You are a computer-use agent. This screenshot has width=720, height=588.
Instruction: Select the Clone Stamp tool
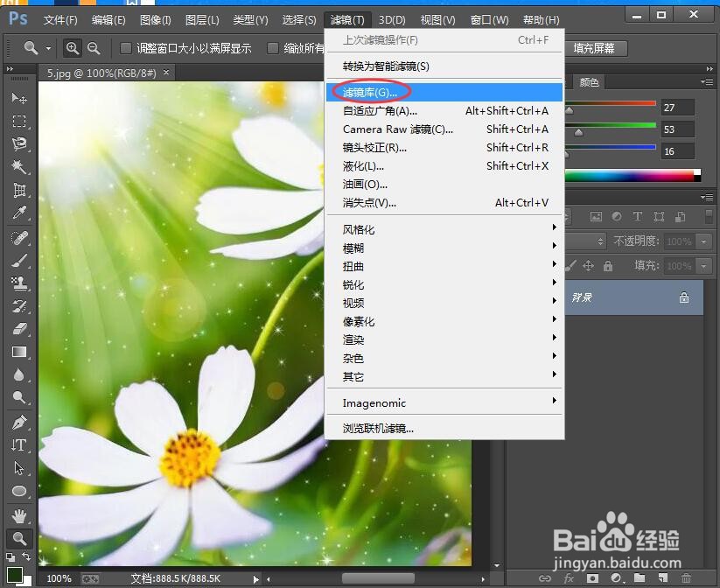(19, 283)
